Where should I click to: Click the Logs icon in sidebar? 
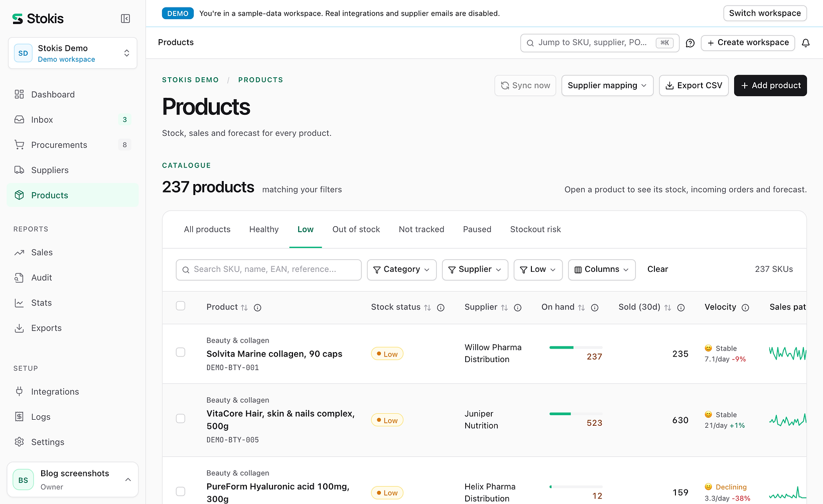(19, 417)
